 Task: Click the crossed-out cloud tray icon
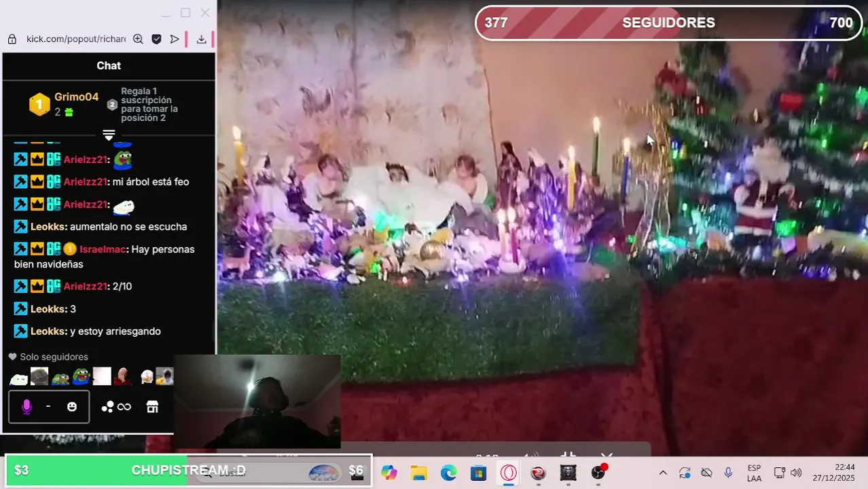706,473
